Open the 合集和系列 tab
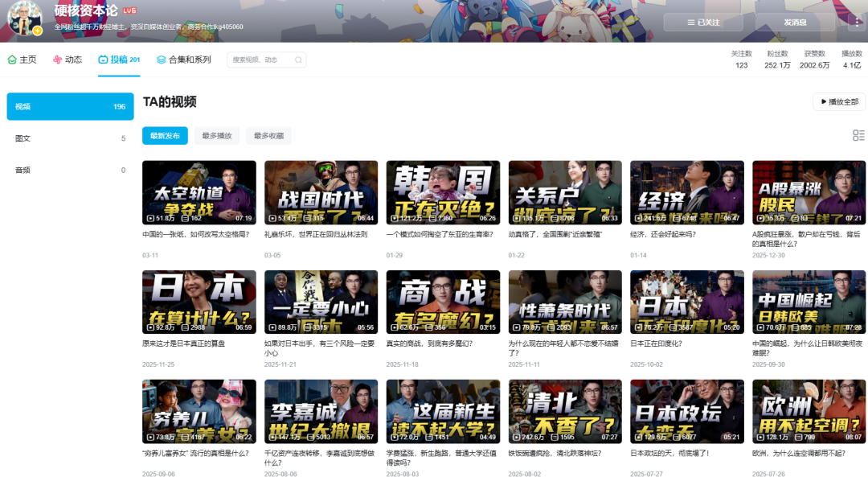 pyautogui.click(x=184, y=60)
